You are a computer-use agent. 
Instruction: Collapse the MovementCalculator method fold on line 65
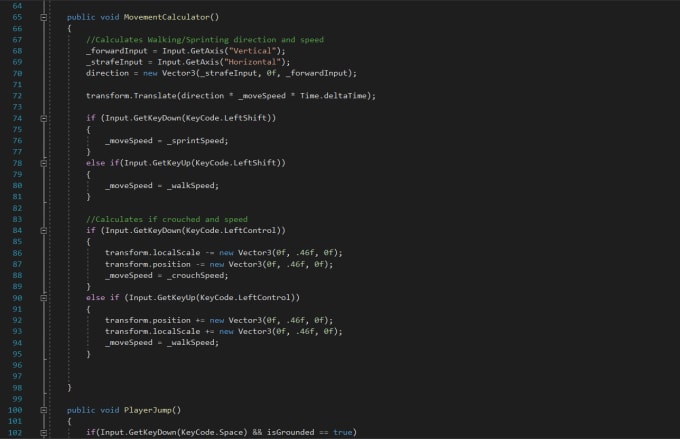(44, 17)
